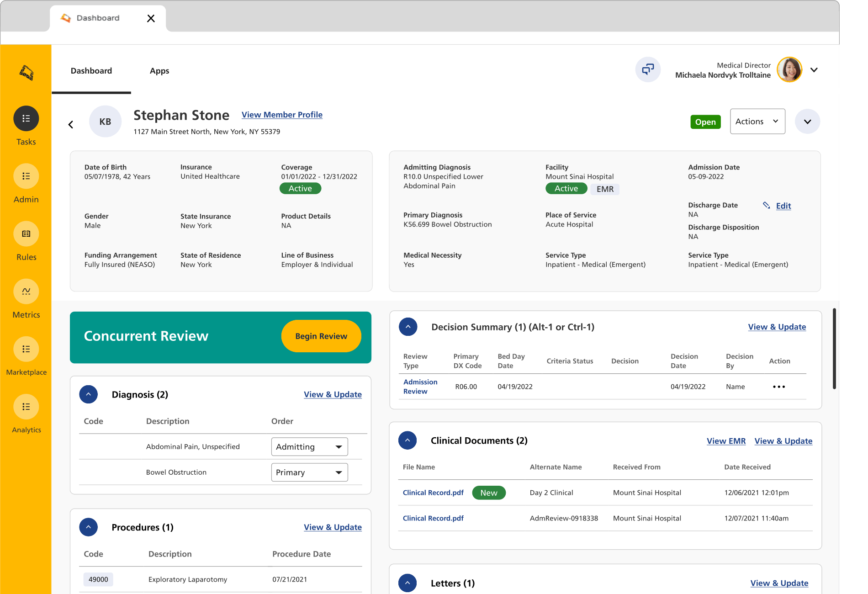Open the Admitting order dropdown

pos(309,447)
